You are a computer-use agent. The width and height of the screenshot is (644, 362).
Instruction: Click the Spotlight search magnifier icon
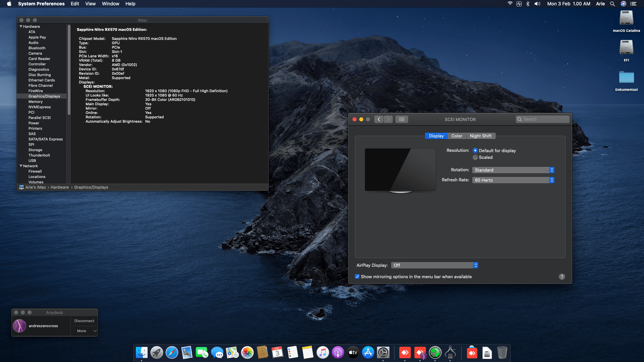pos(612,4)
